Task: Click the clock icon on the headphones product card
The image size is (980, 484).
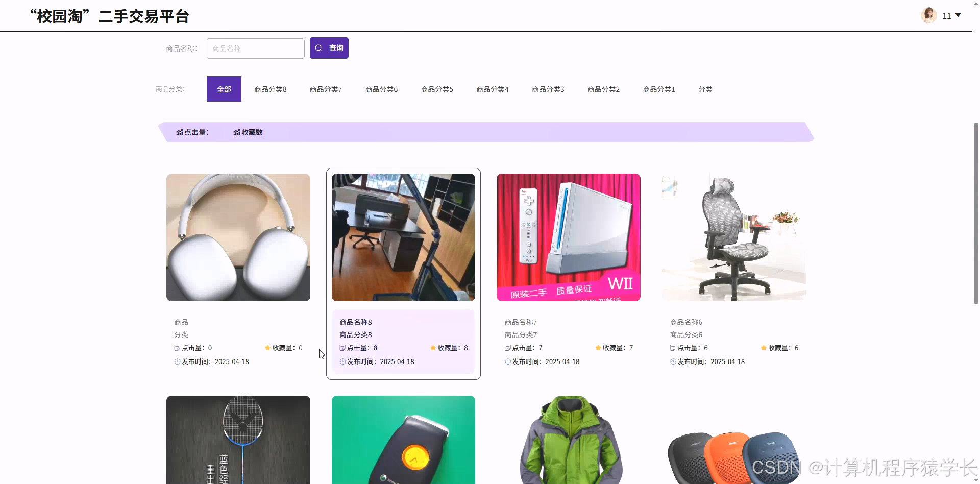Action: coord(176,361)
